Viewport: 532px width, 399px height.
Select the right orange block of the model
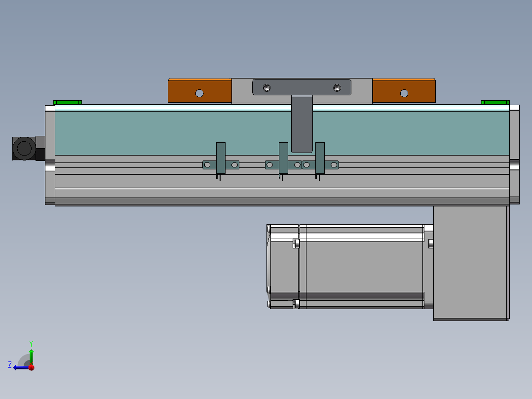(x=404, y=91)
